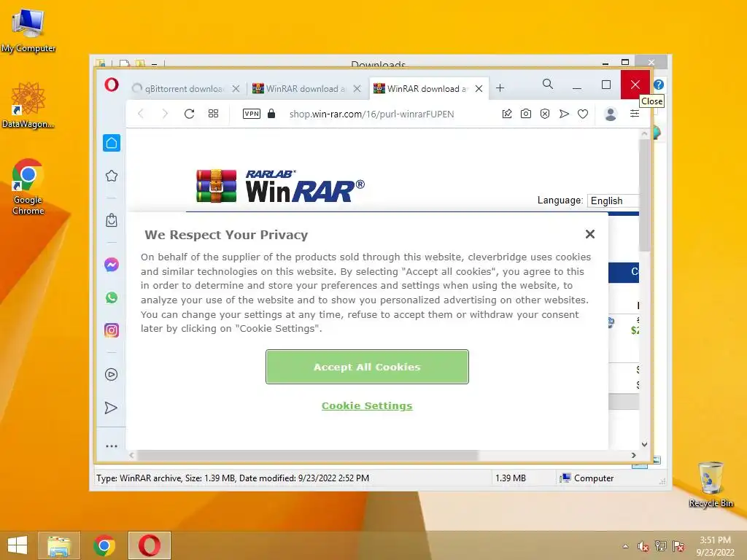The image size is (747, 560).
Task: Launch Messenger from Opera sidebar
Action: (x=112, y=265)
